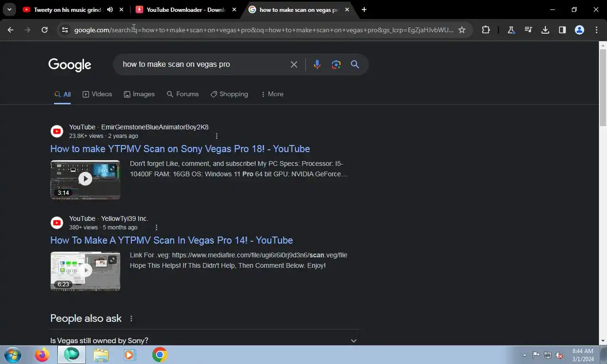Open the YouTube icon of the YellowTyi39 result
This screenshot has height=364, width=607.
click(x=57, y=223)
